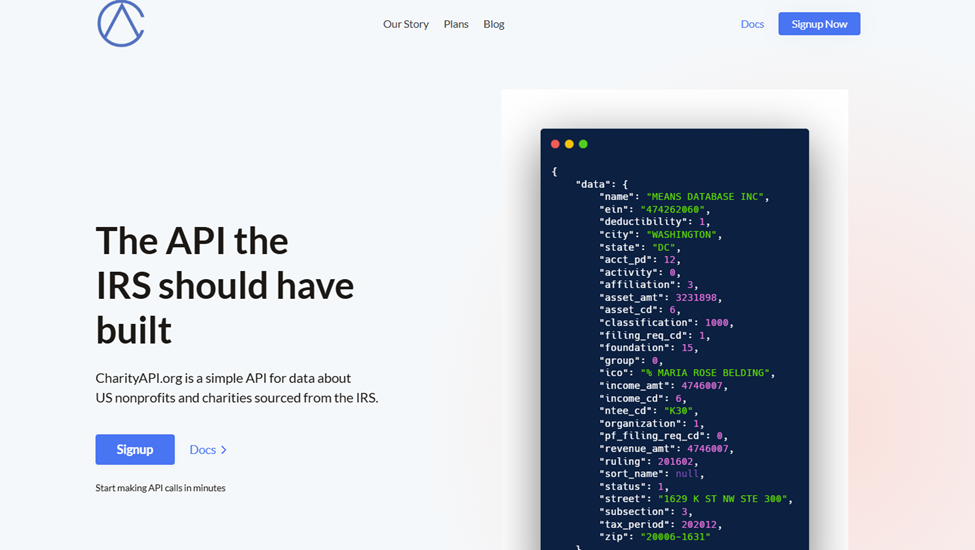Click the foundation value 15
975x550 pixels.
point(687,347)
